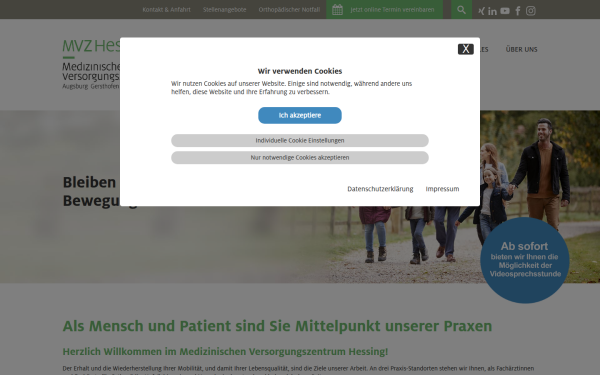The image size is (600, 375).
Task: Click the 'Ab sofort' Videosprechstunde circle
Action: click(x=525, y=260)
